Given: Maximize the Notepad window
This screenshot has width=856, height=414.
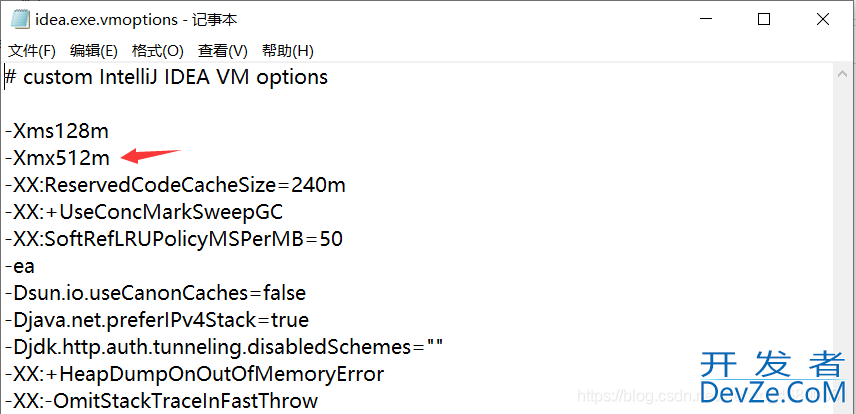Looking at the screenshot, I should point(764,20).
